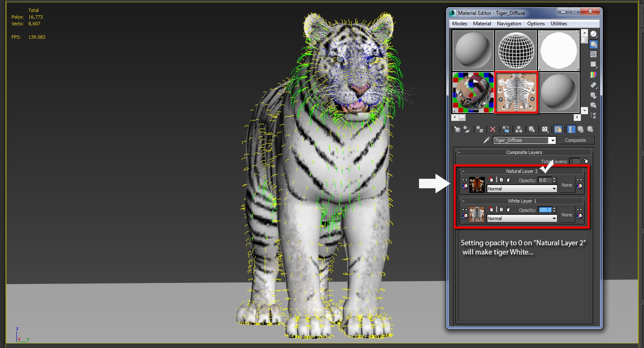Click the Sample UV Tiling icon on right panel

click(x=594, y=64)
